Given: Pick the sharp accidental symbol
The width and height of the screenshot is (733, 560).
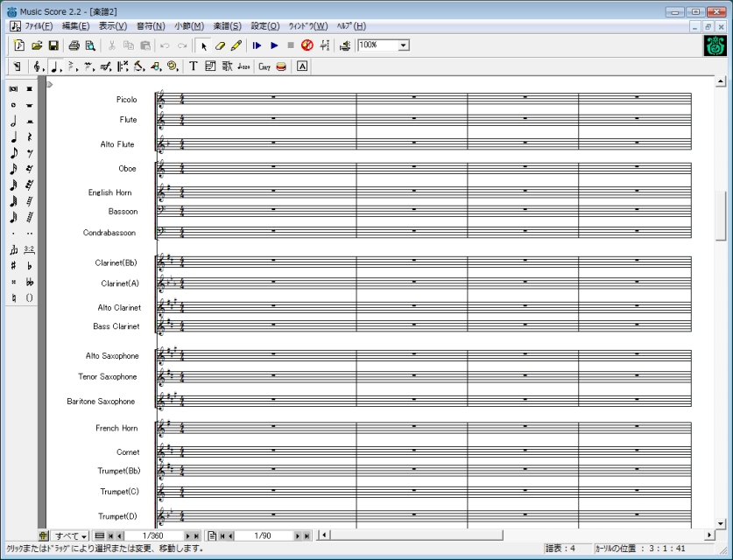Looking at the screenshot, I should 14,264.
